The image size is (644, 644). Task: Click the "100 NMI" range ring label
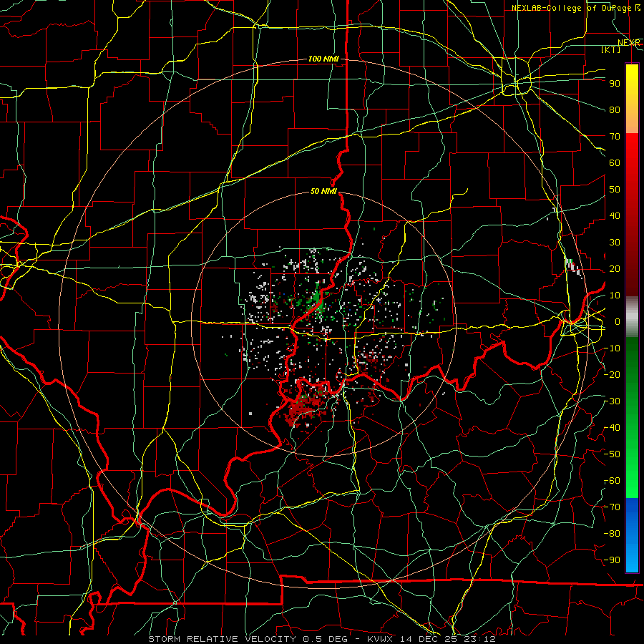pos(323,59)
